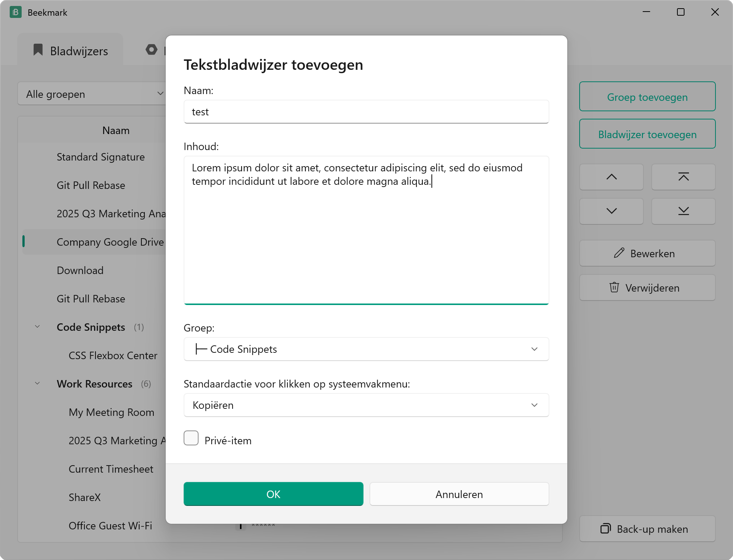Image resolution: width=733 pixels, height=560 pixels.
Task: Click the move down arrow button
Action: [611, 211]
